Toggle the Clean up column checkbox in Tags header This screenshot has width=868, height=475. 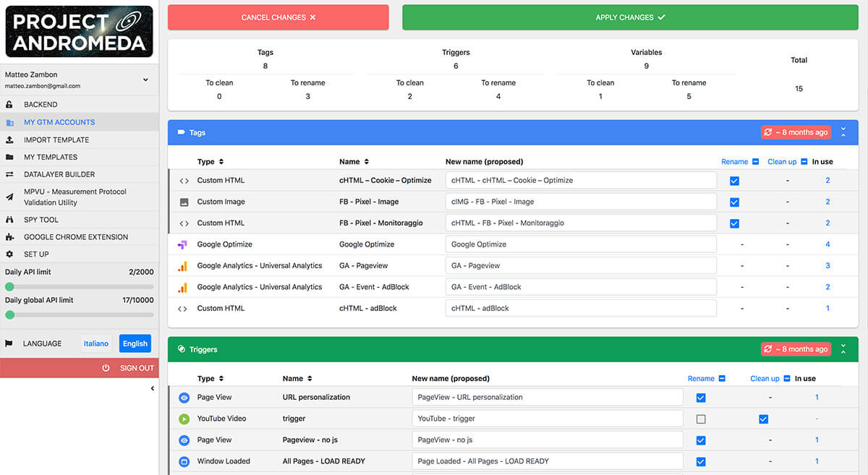click(804, 162)
